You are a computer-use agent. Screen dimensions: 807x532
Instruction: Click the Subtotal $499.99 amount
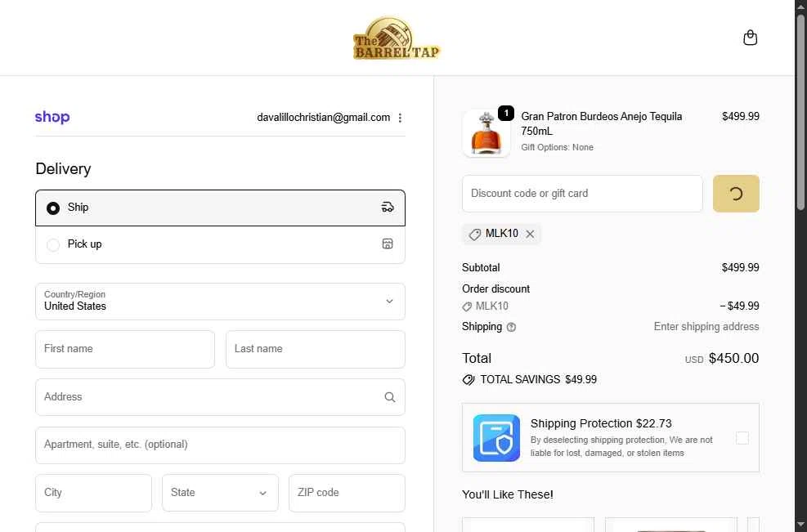[x=740, y=267]
